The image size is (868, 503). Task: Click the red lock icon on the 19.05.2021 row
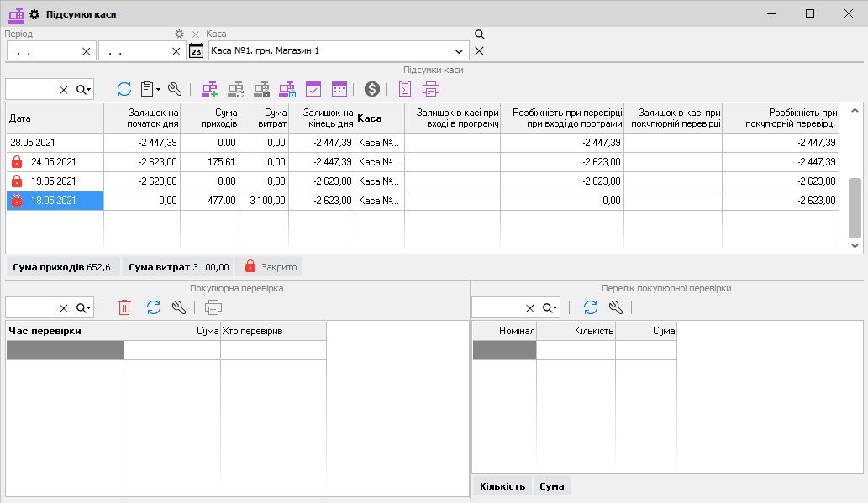point(17,181)
